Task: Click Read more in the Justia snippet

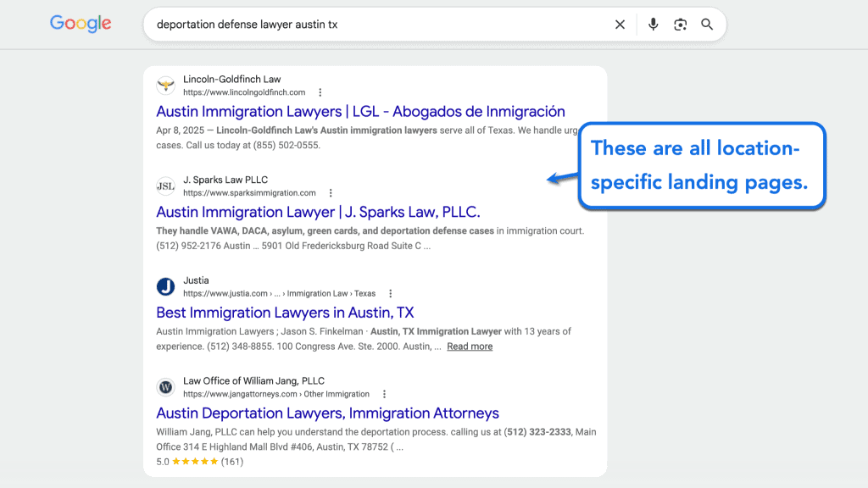Action: click(x=470, y=347)
